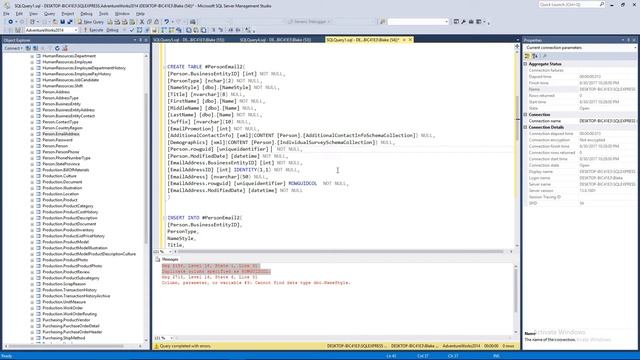640x360 pixels.
Task: Click the New Query toolbar button
Action: coord(91,22)
